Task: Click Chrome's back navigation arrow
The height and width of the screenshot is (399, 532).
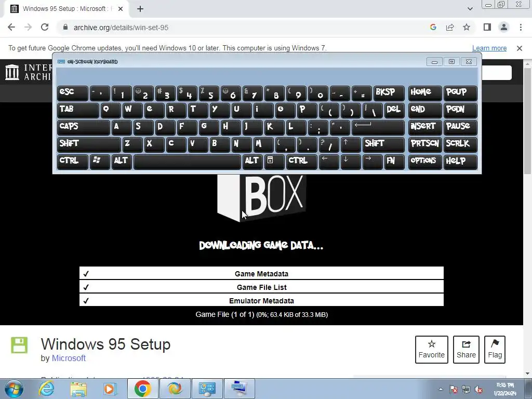Action: point(11,27)
